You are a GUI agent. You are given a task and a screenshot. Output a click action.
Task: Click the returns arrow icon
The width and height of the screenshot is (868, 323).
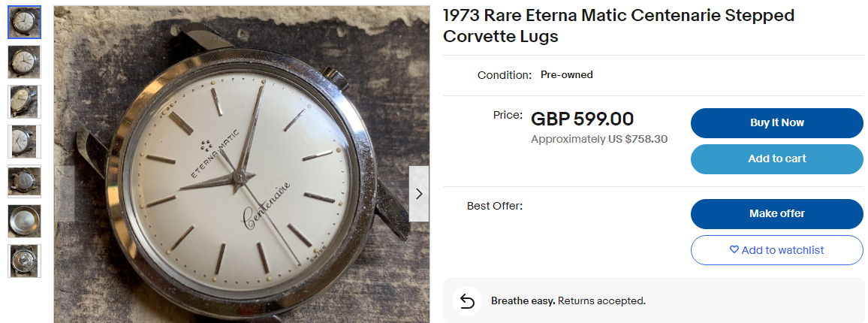click(467, 301)
